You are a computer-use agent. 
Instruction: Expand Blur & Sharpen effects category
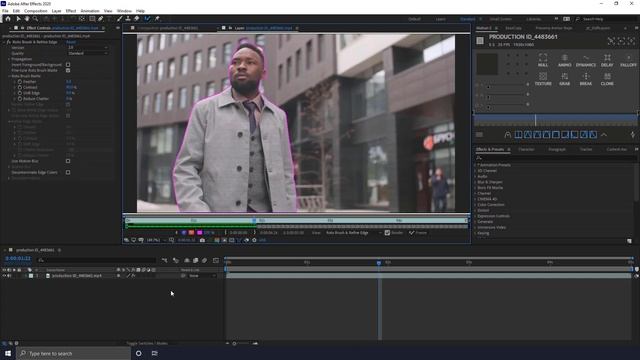point(476,182)
